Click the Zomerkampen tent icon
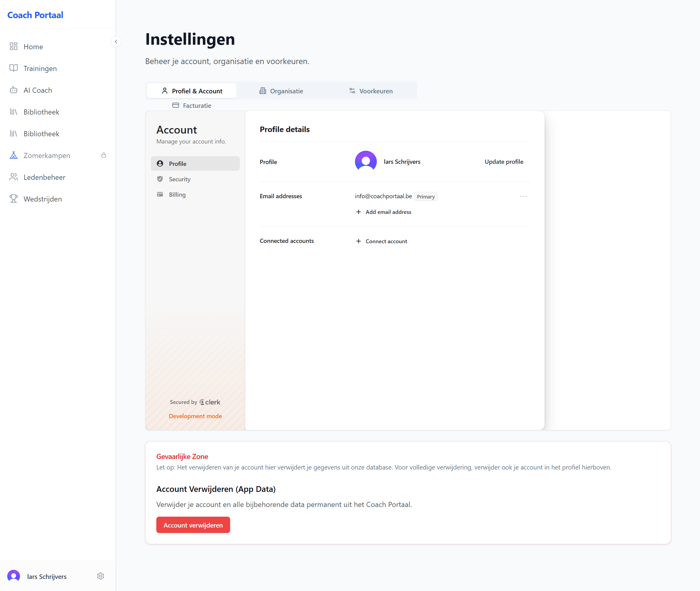Screen dimensions: 700x591 (13, 155)
